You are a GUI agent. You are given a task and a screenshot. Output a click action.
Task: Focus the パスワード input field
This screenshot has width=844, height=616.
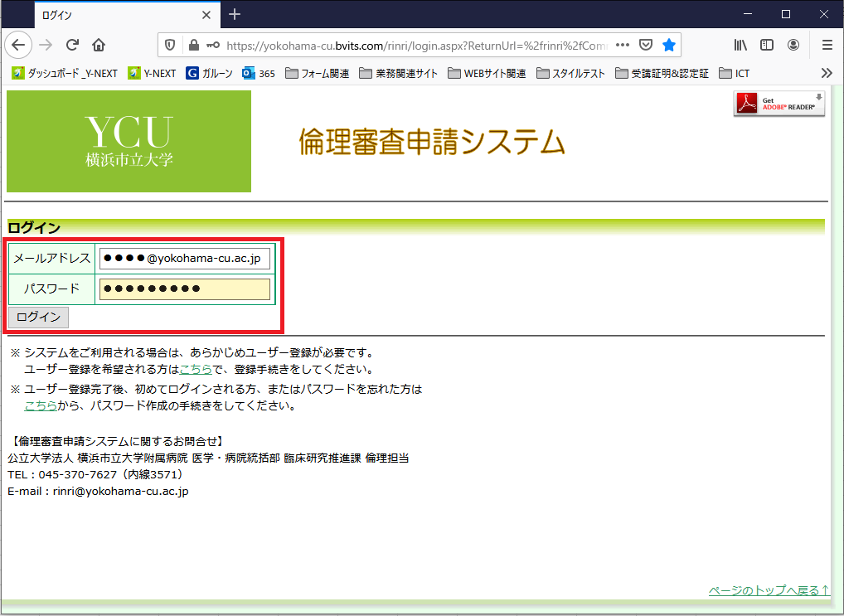click(184, 289)
